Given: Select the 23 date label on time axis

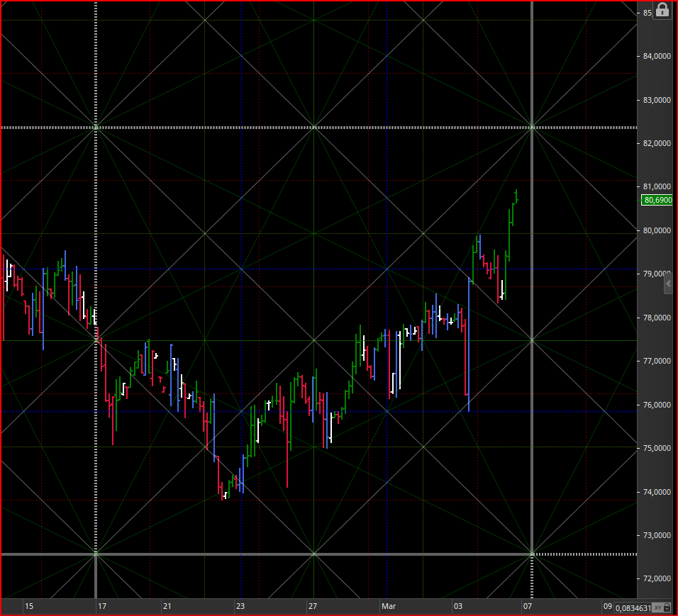Looking at the screenshot, I should (240, 606).
